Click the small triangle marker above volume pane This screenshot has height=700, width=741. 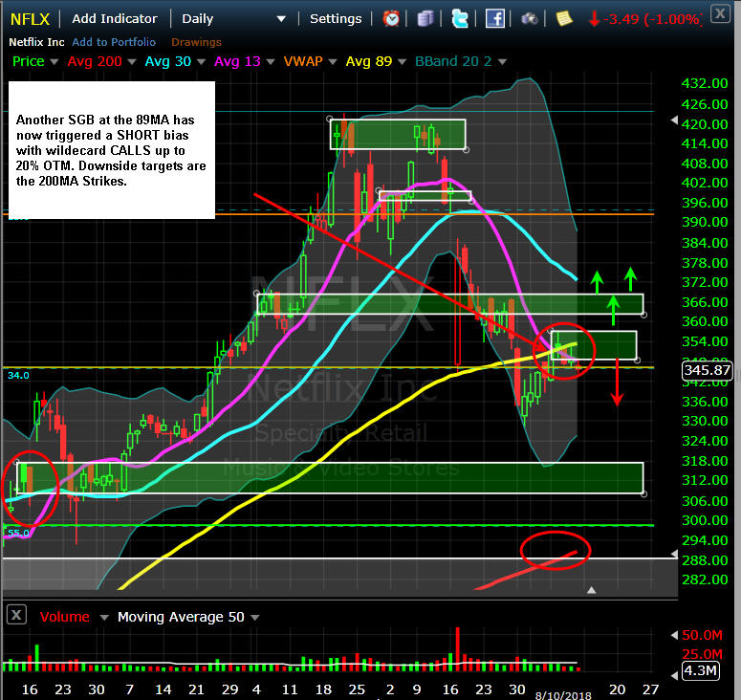click(592, 591)
